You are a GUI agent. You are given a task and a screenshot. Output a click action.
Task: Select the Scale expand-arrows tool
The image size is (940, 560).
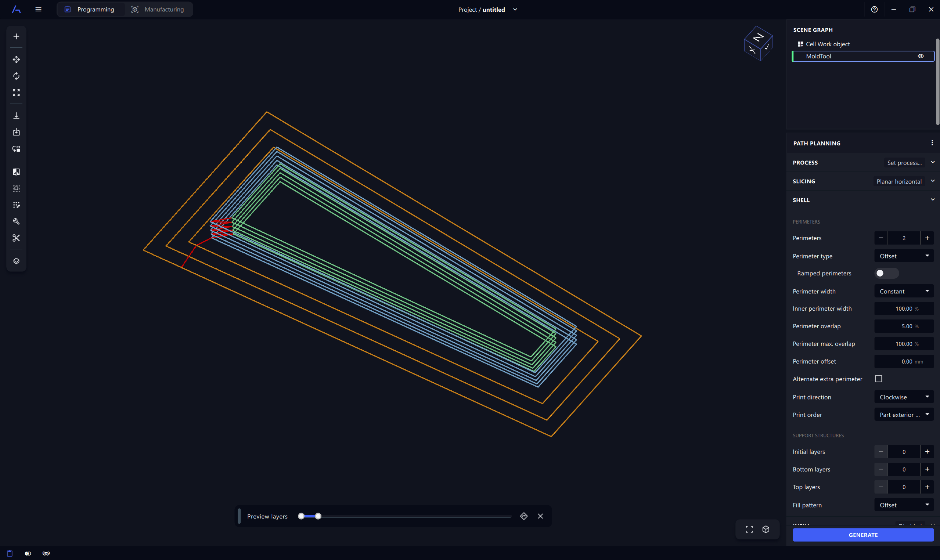tap(16, 93)
